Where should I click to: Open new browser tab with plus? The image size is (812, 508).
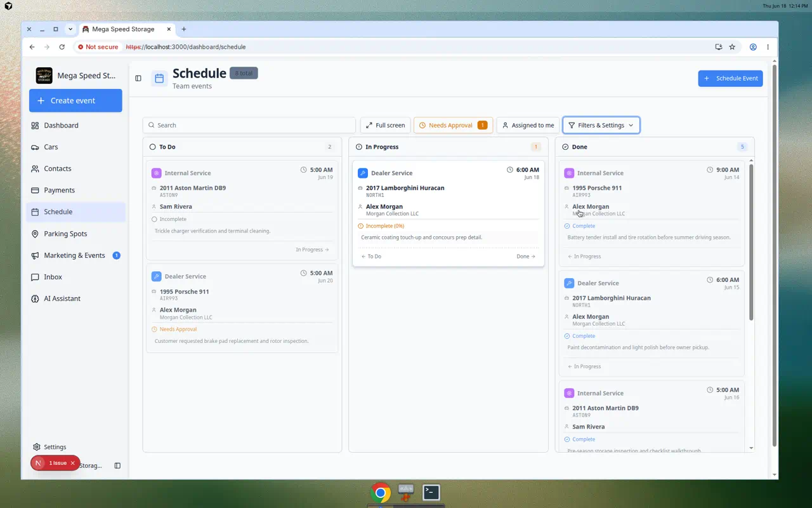(184, 29)
